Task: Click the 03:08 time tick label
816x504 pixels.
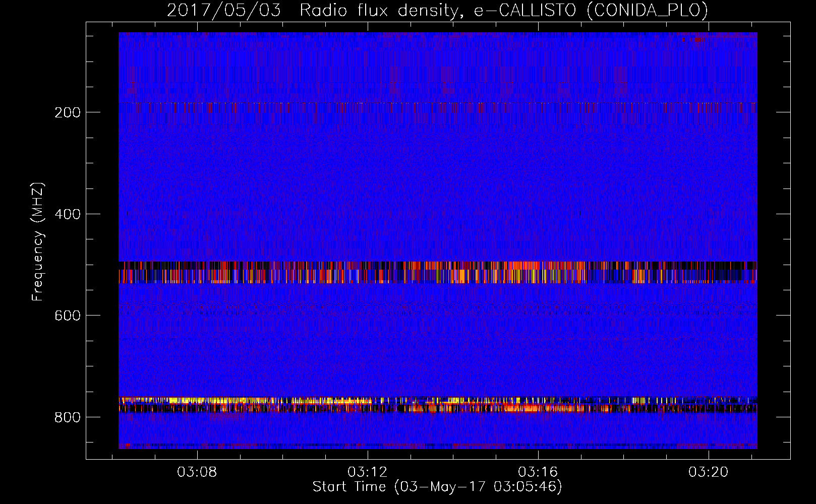Action: pyautogui.click(x=197, y=472)
